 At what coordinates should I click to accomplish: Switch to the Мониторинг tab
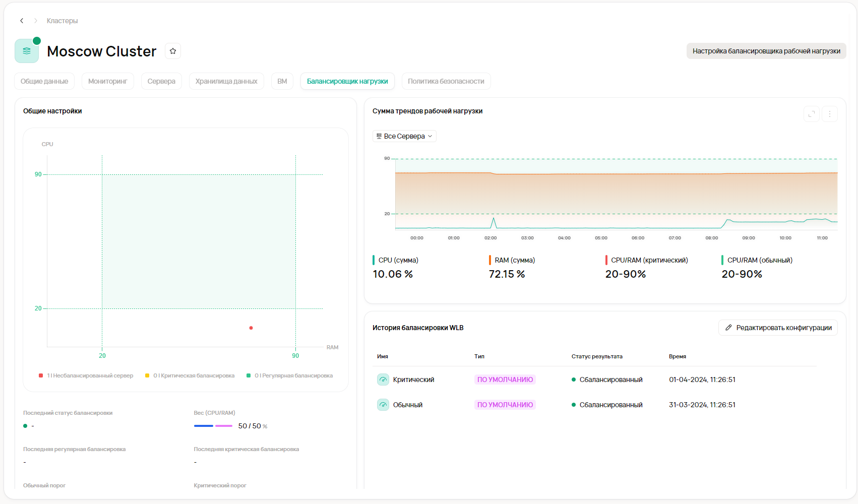click(x=108, y=81)
